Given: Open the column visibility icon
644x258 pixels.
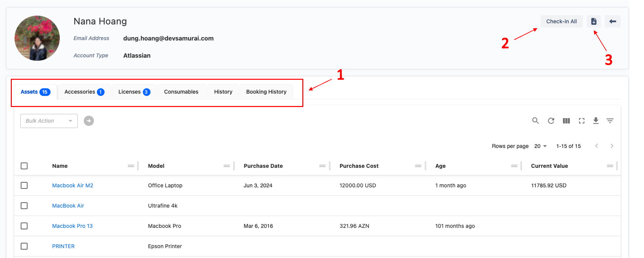Looking at the screenshot, I should click(566, 121).
